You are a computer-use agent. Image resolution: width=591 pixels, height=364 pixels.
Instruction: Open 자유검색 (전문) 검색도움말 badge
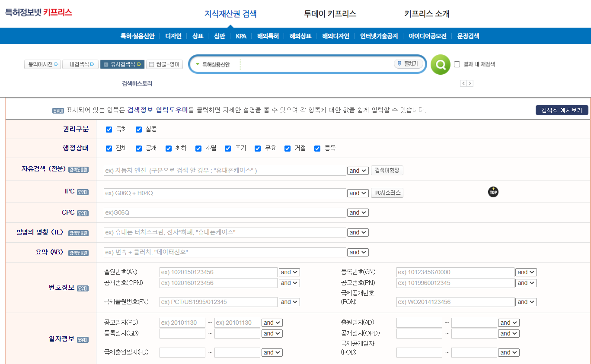pos(78,170)
